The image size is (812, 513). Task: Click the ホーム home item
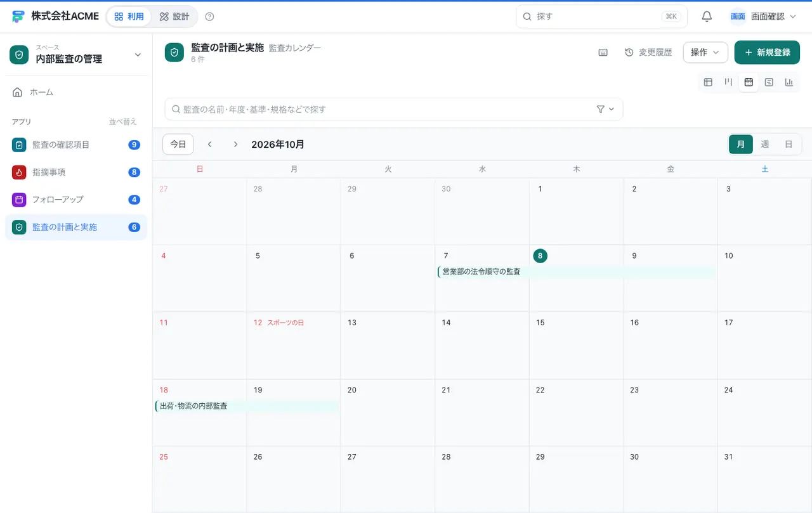[76, 92]
